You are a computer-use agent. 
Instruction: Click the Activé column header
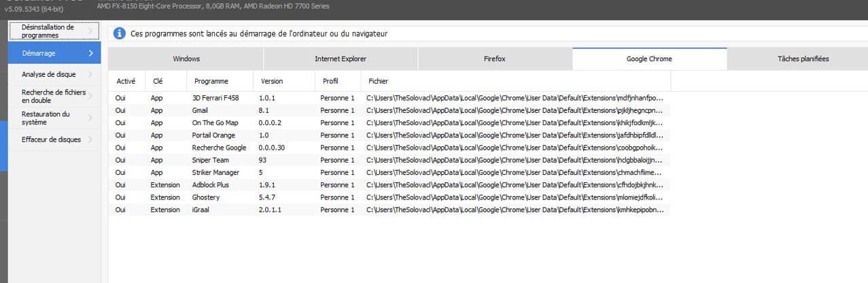coord(126,81)
